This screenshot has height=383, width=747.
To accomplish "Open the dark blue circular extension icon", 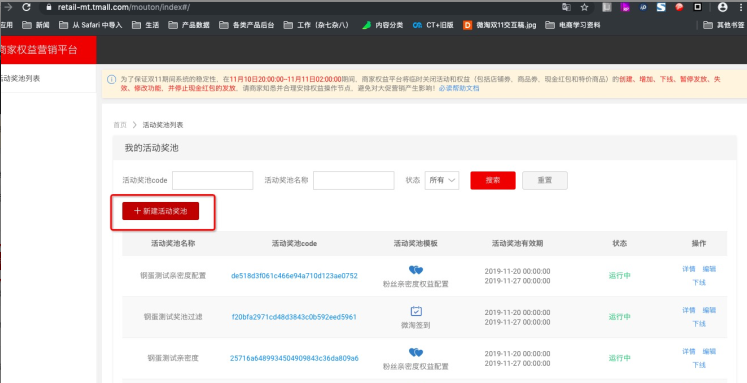I will click(x=643, y=7).
